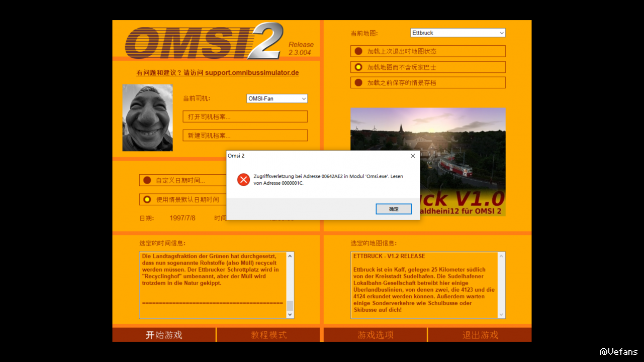Click the 打开司机档案 button
The height and width of the screenshot is (362, 644).
coord(245,116)
